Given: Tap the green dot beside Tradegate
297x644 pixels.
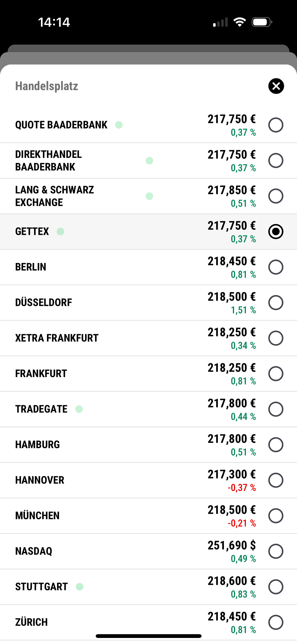Looking at the screenshot, I should pos(79,409).
